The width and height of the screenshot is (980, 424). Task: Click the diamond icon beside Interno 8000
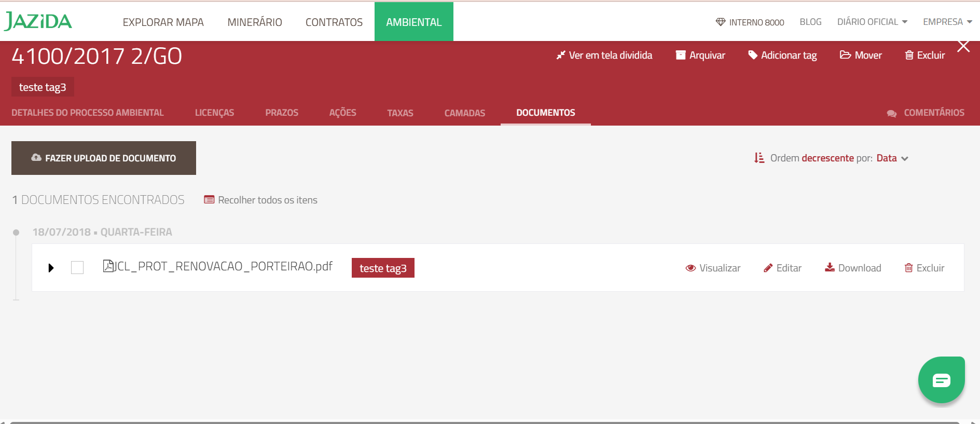click(x=721, y=22)
